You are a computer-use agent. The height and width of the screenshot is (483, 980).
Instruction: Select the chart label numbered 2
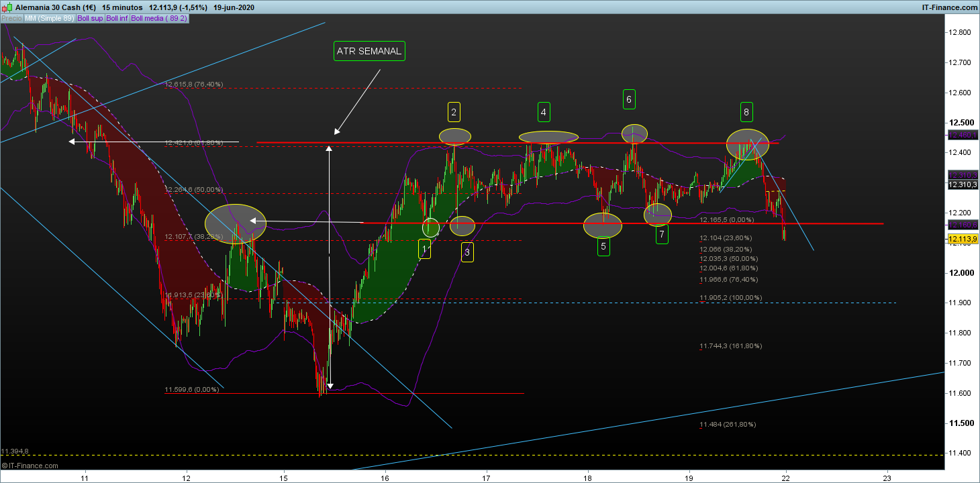coord(454,112)
